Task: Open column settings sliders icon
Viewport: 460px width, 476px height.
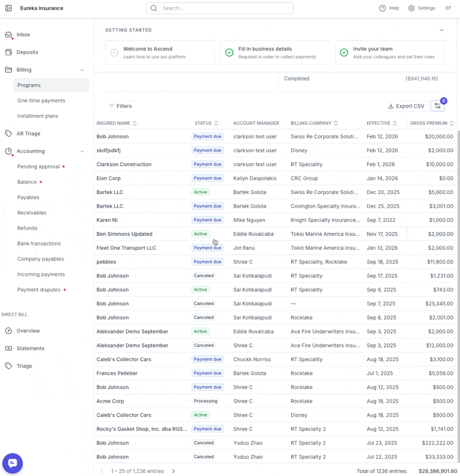Action: pyautogui.click(x=437, y=106)
